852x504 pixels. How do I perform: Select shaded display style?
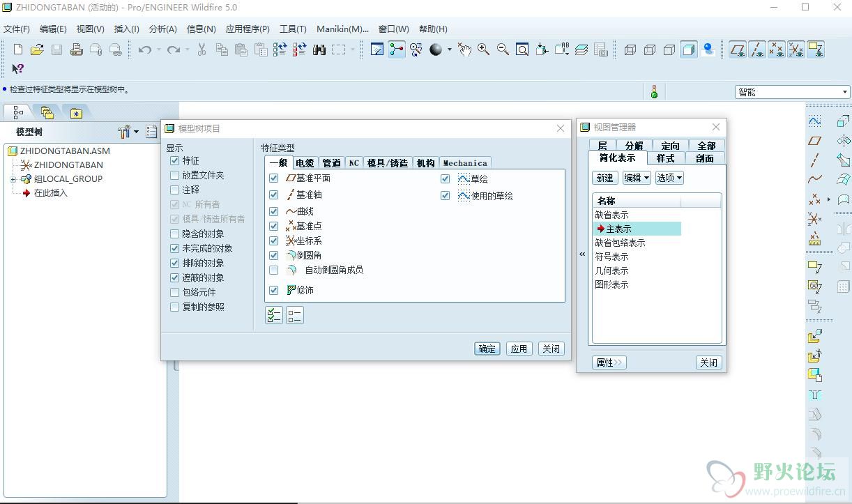click(x=689, y=49)
